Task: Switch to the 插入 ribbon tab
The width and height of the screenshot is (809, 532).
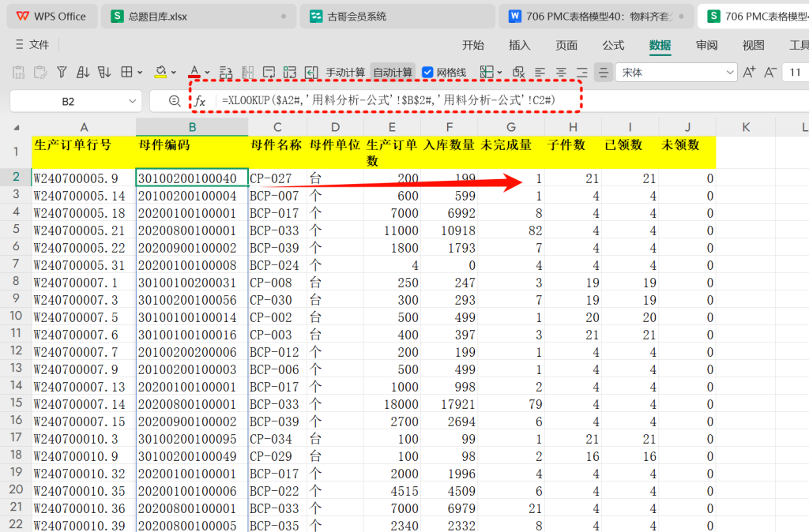Action: pos(519,45)
